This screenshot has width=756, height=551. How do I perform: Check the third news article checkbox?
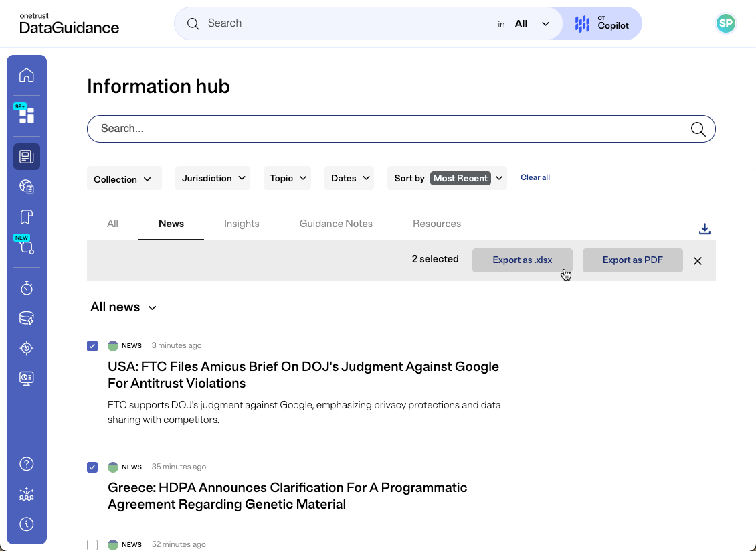[92, 544]
